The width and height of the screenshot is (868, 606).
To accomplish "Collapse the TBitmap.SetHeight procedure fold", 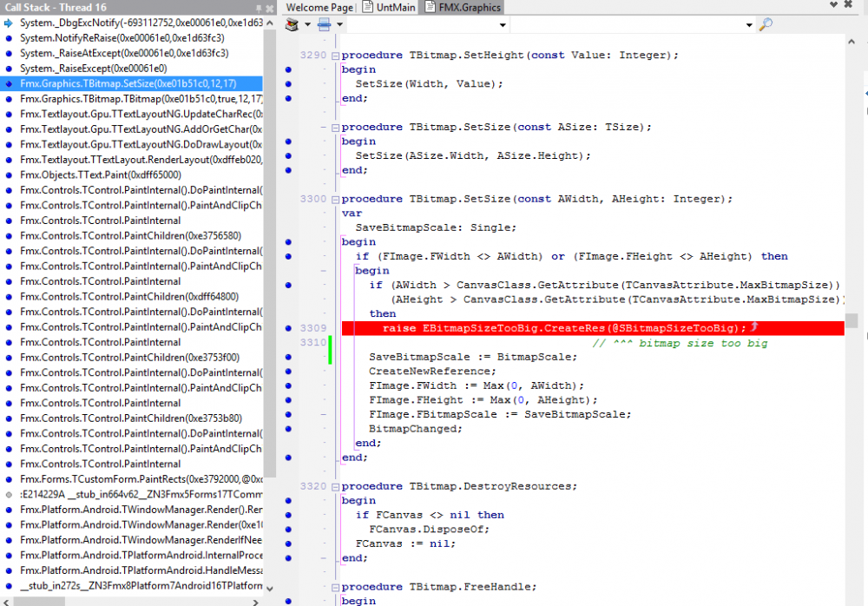I will coord(335,56).
